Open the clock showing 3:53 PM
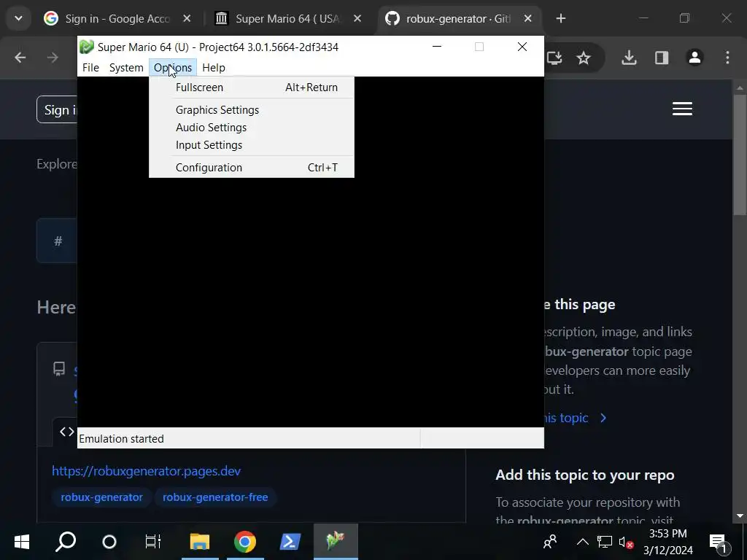This screenshot has width=747, height=560. pos(668,542)
